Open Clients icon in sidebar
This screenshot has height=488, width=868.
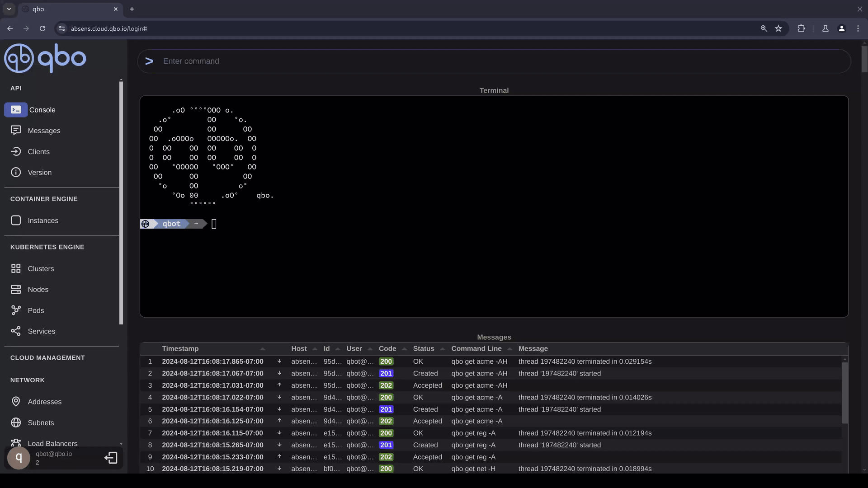point(16,151)
